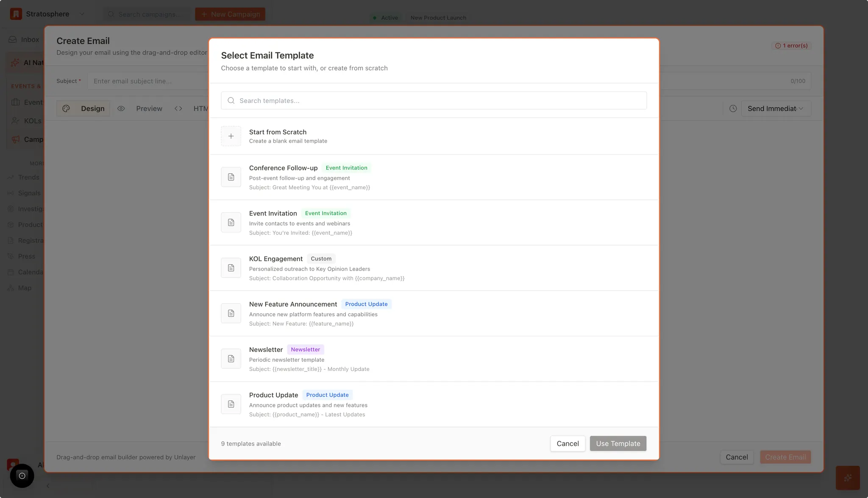Open the Map view icon in sidebar

(x=10, y=288)
